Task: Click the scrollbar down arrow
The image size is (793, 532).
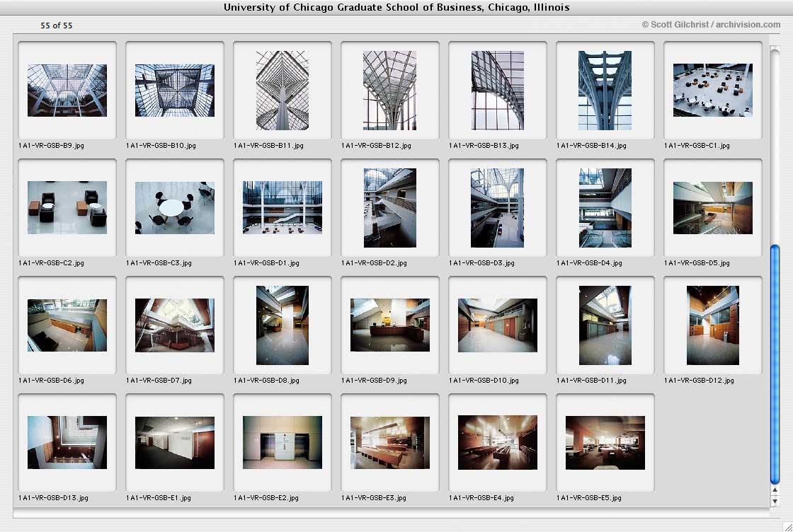Action: 775,501
